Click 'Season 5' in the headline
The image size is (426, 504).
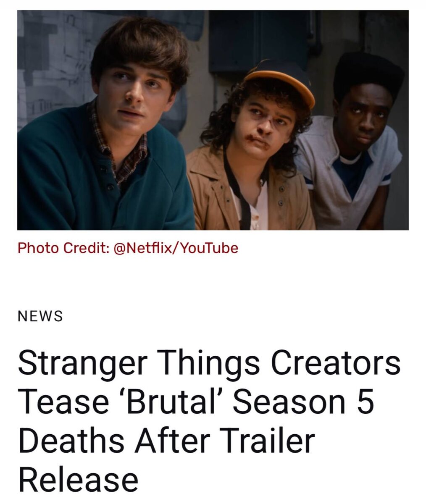(x=303, y=402)
